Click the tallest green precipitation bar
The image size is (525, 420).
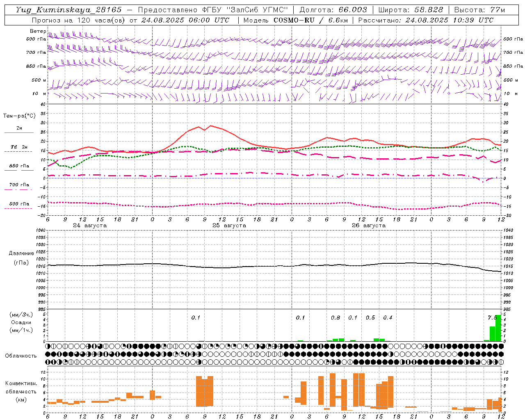tap(498, 328)
